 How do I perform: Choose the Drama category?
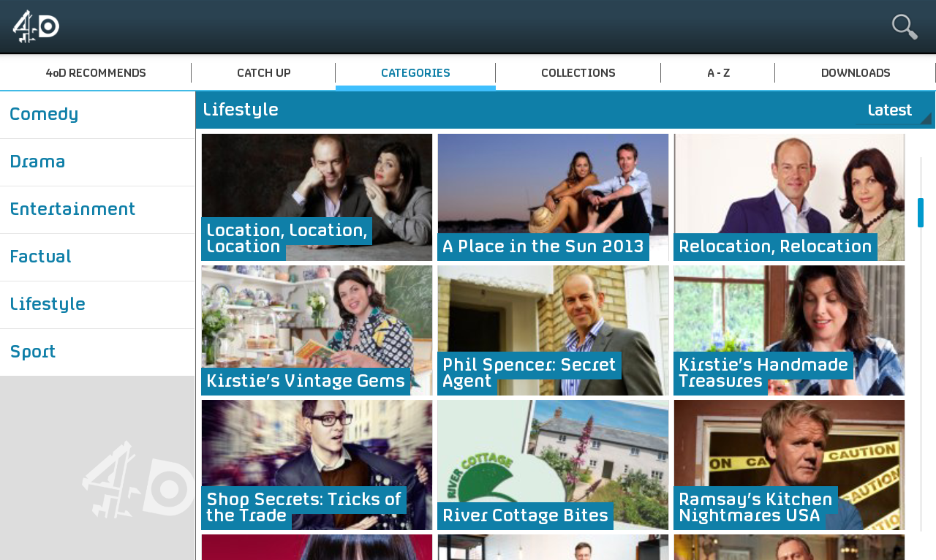pos(97,162)
